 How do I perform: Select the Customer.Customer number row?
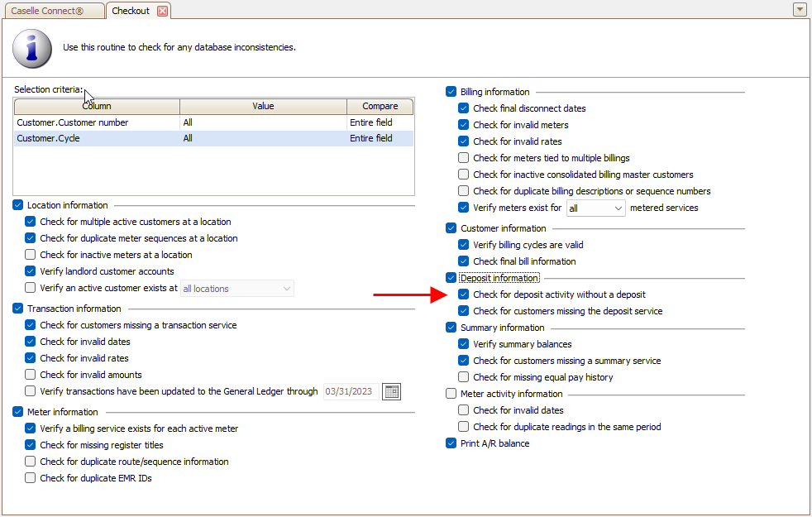(213, 122)
